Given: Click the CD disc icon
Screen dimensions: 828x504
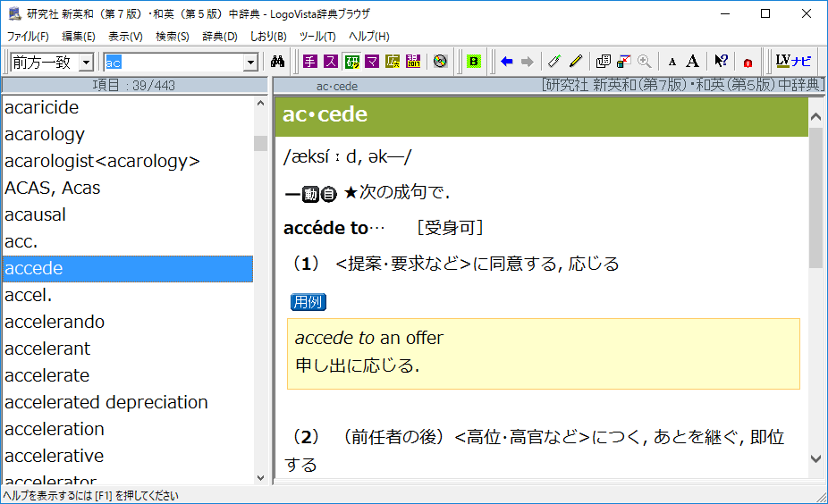Looking at the screenshot, I should (441, 62).
